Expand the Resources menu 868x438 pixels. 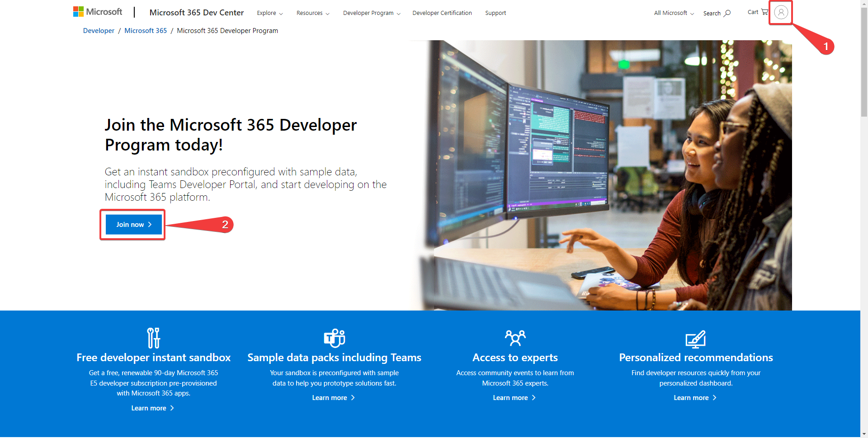click(x=313, y=13)
